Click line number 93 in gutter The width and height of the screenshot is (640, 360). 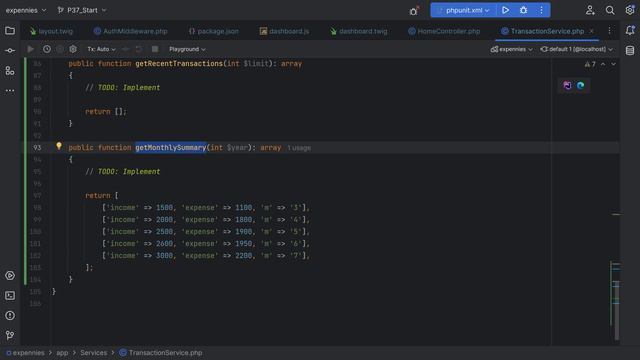click(x=37, y=147)
